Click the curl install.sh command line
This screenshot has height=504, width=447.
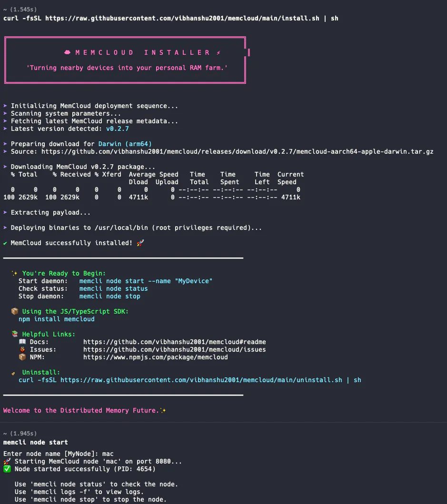[171, 18]
